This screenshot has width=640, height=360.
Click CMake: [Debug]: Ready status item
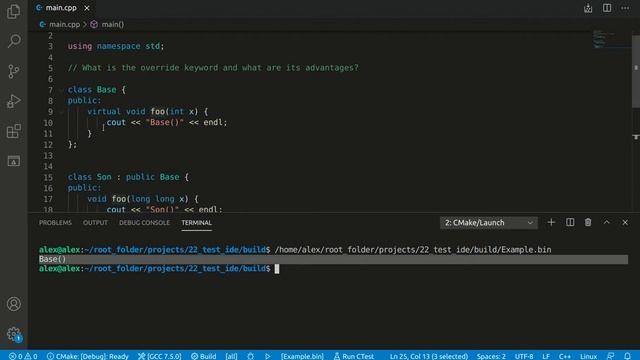(x=88, y=356)
